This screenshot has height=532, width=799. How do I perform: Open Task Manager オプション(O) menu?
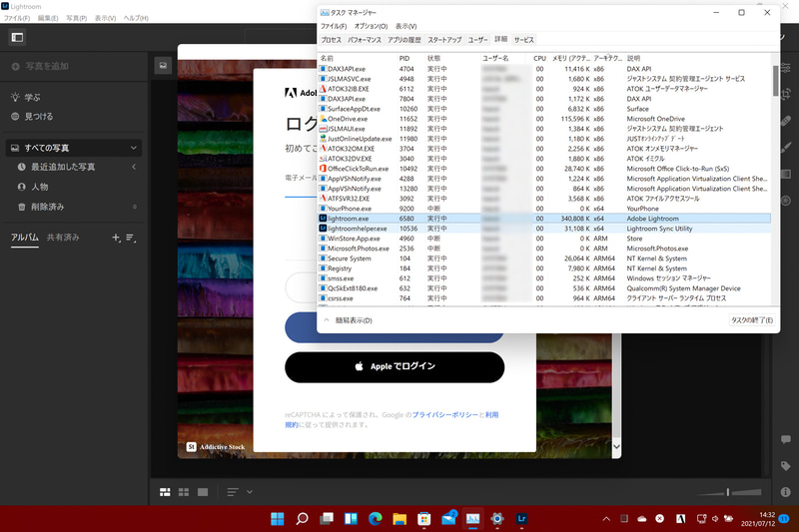371,27
